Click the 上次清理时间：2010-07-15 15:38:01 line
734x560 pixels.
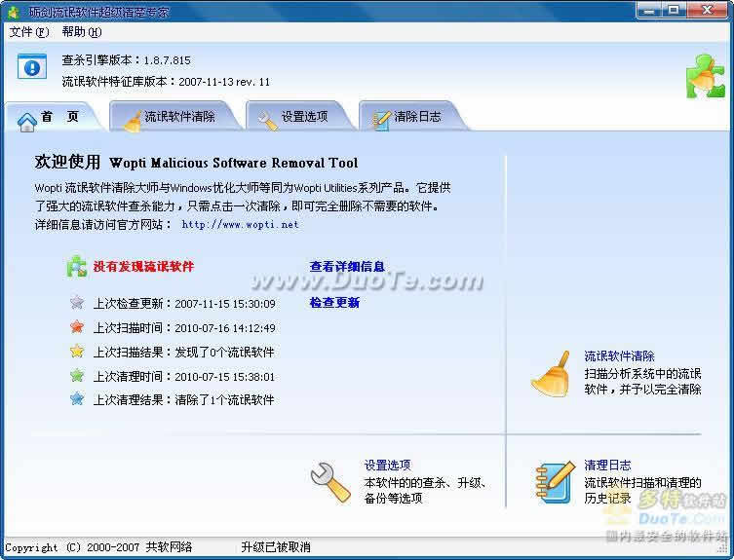pos(184,377)
